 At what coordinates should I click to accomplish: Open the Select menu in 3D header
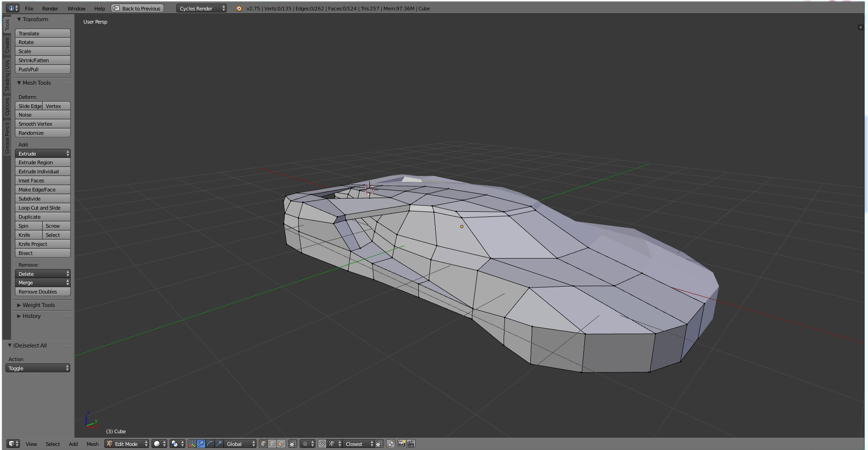pyautogui.click(x=53, y=444)
